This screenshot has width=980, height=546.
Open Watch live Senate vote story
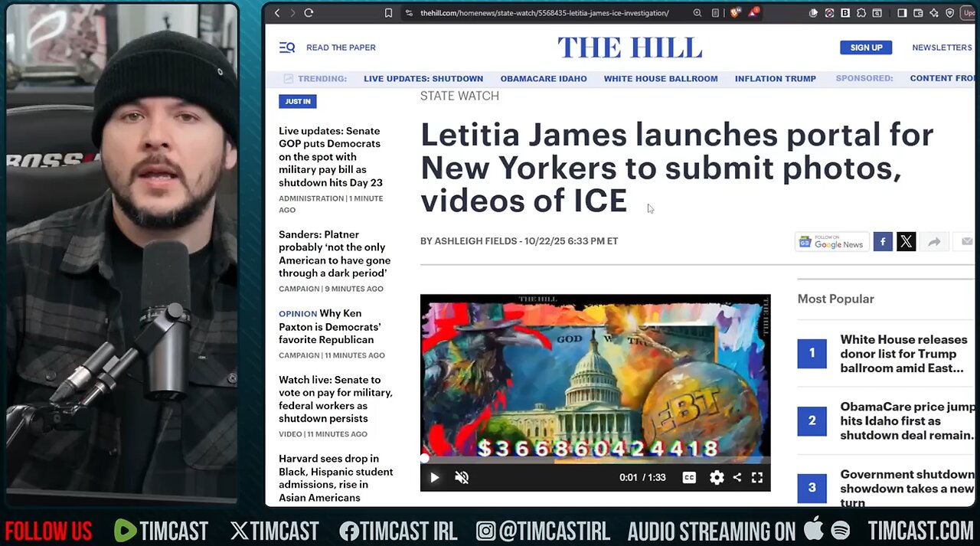[335, 399]
